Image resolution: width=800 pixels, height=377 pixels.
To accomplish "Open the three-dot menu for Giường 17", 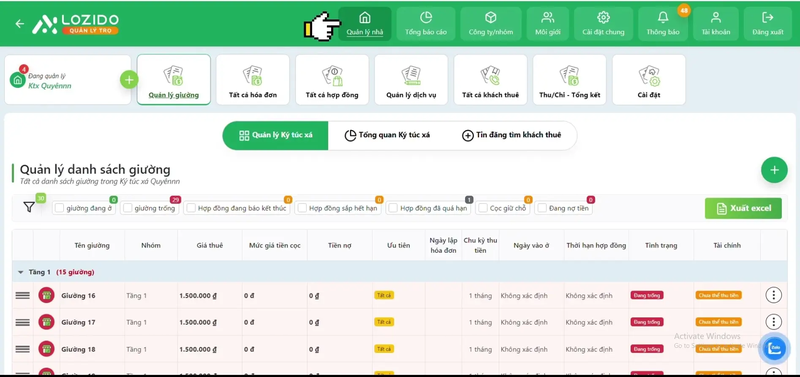I will click(773, 322).
